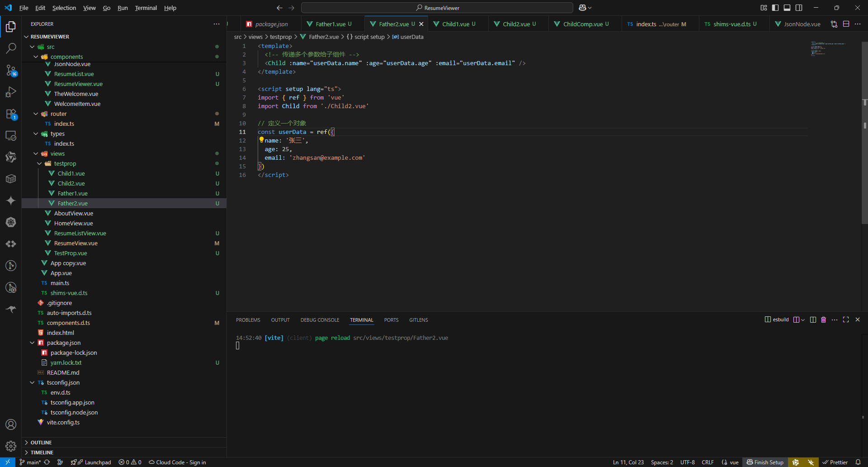Viewport: 868px width, 467px height.
Task: Close the Father2.vue tab
Action: [x=421, y=24]
